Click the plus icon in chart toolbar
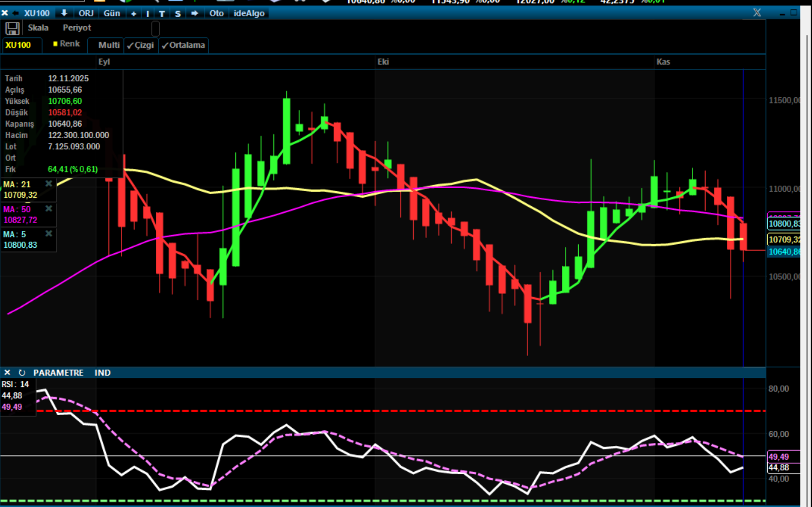Screen dimensions: 812x507 coord(134,14)
